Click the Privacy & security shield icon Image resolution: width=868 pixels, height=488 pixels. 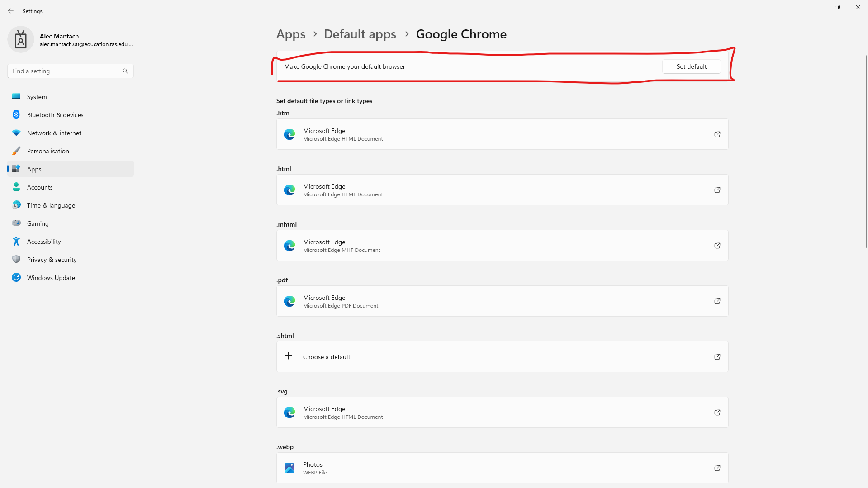tap(16, 259)
